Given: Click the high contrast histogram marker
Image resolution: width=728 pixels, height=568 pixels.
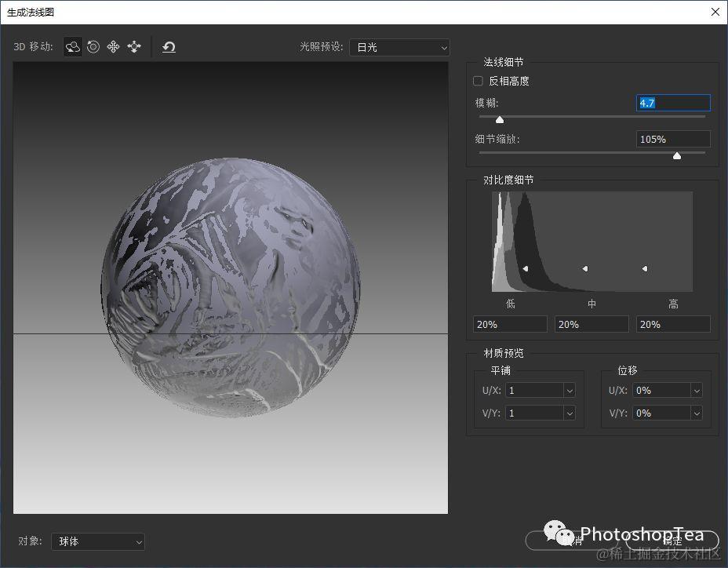Looking at the screenshot, I should point(644,268).
